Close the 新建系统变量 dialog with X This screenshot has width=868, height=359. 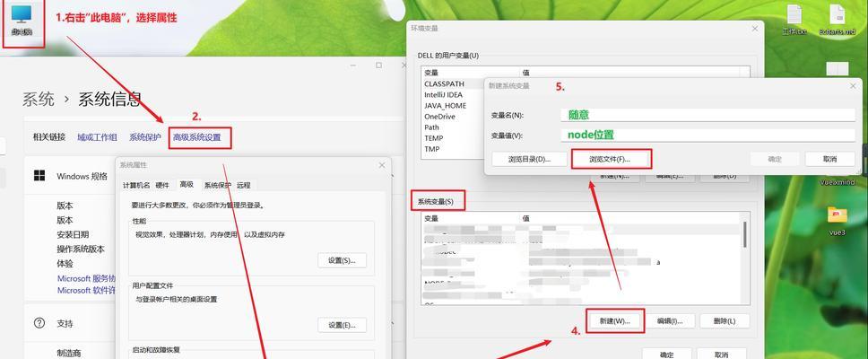point(853,86)
